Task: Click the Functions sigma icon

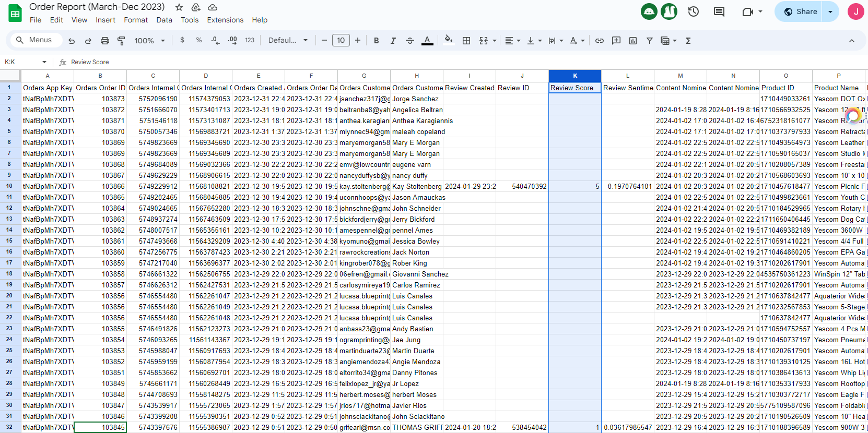Action: 688,40
